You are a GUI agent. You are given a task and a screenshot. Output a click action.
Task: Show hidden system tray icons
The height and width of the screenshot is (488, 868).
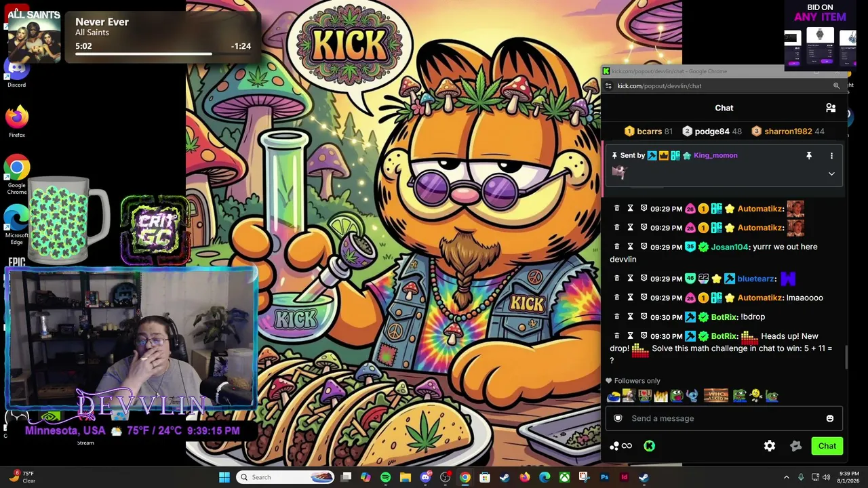(x=787, y=477)
